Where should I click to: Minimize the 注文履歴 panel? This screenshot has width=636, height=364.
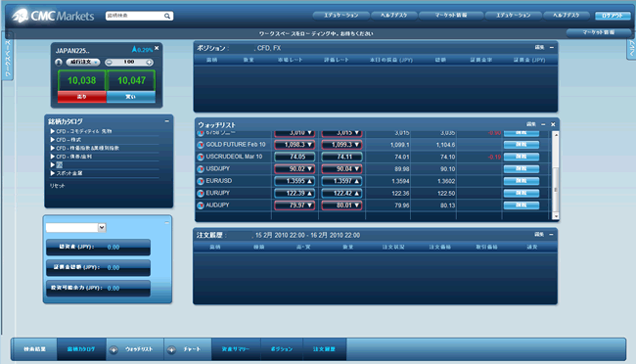[x=551, y=234]
